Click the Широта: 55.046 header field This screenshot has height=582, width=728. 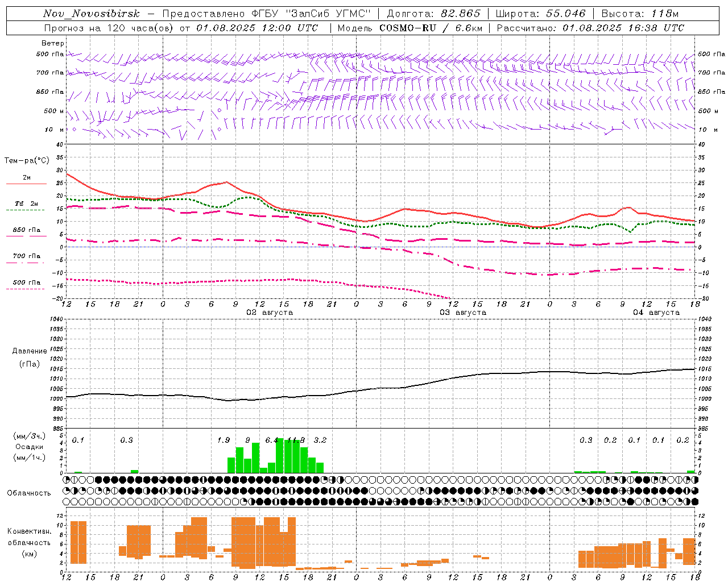[x=540, y=14]
